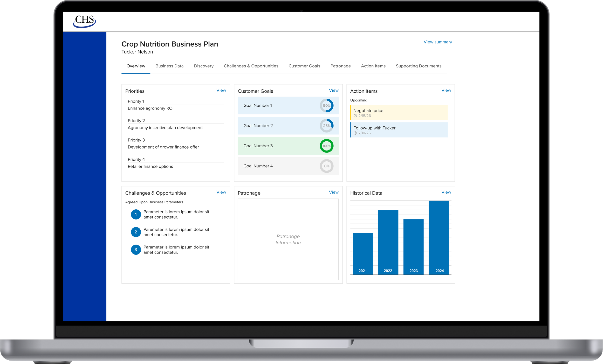
Task: Click Goal Number 1 50% progress ring
Action: [326, 105]
